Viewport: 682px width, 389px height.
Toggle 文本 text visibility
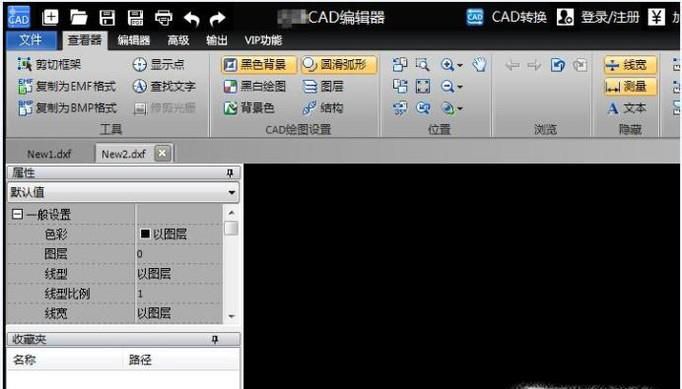628,108
